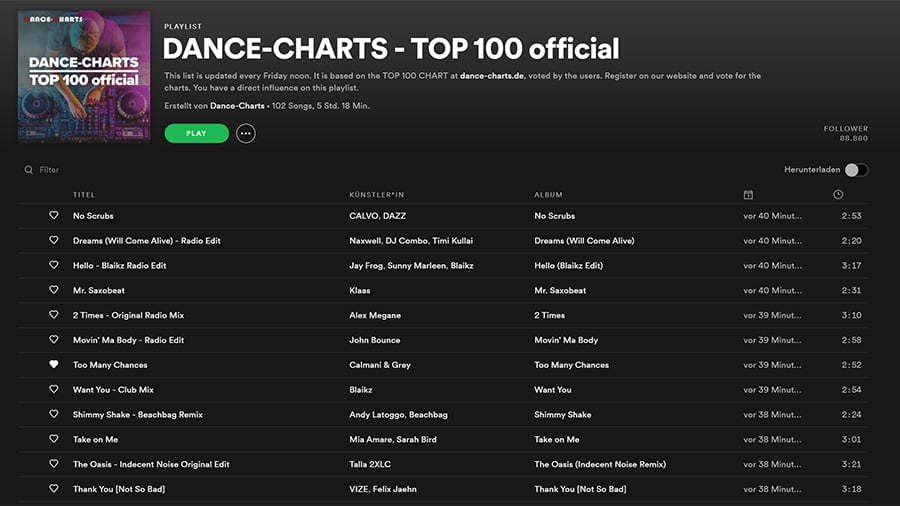Like Shimmy Shake - Beachbag Remix
Screen dimensions: 900x506
pos(53,414)
